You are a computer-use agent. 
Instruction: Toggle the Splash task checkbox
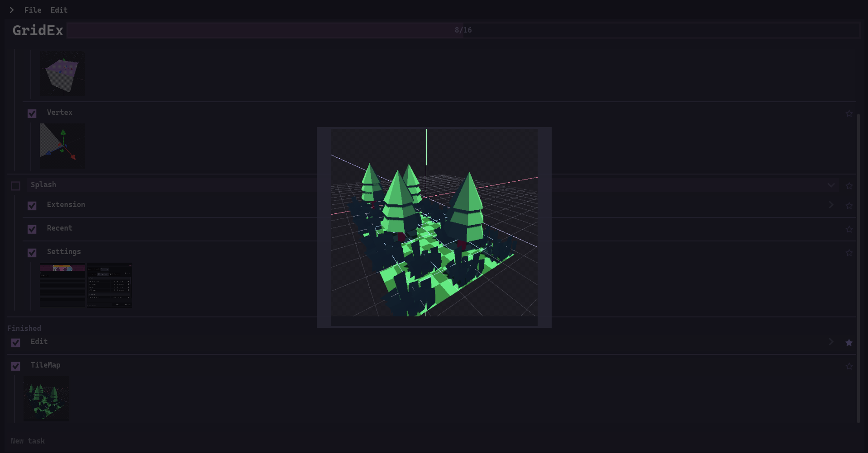15,186
